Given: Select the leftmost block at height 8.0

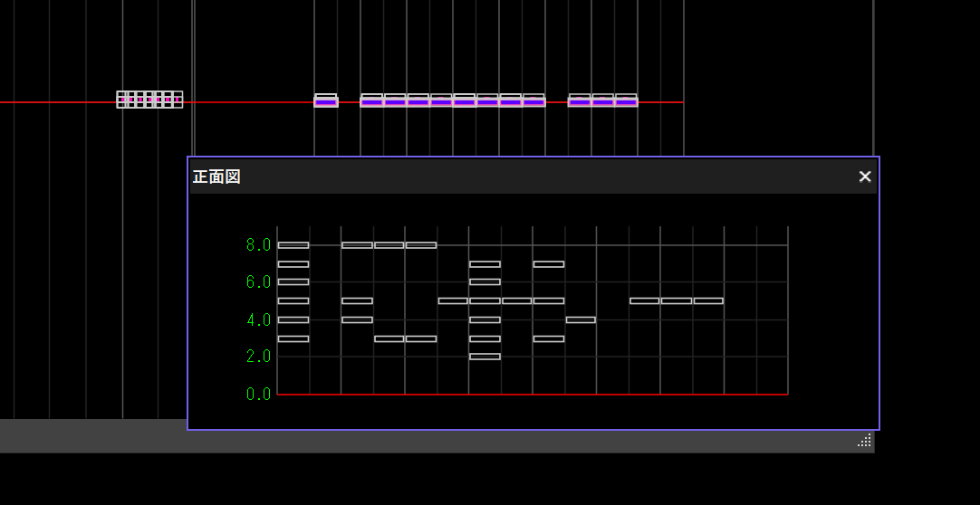Looking at the screenshot, I should [293, 245].
